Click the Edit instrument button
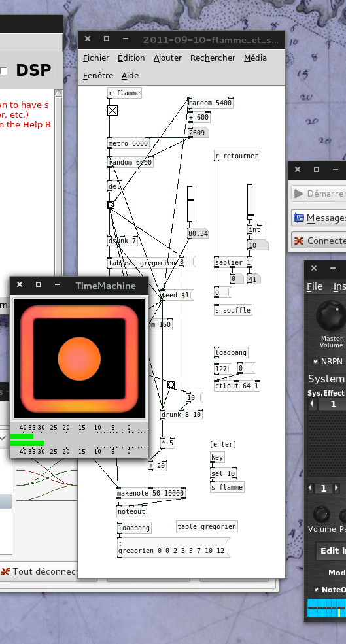 click(x=331, y=551)
